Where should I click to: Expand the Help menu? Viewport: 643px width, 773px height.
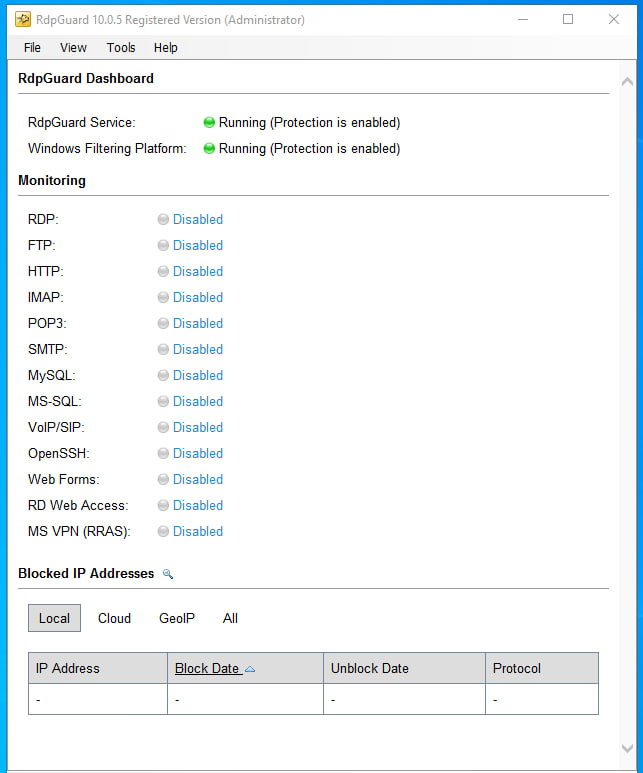click(166, 47)
